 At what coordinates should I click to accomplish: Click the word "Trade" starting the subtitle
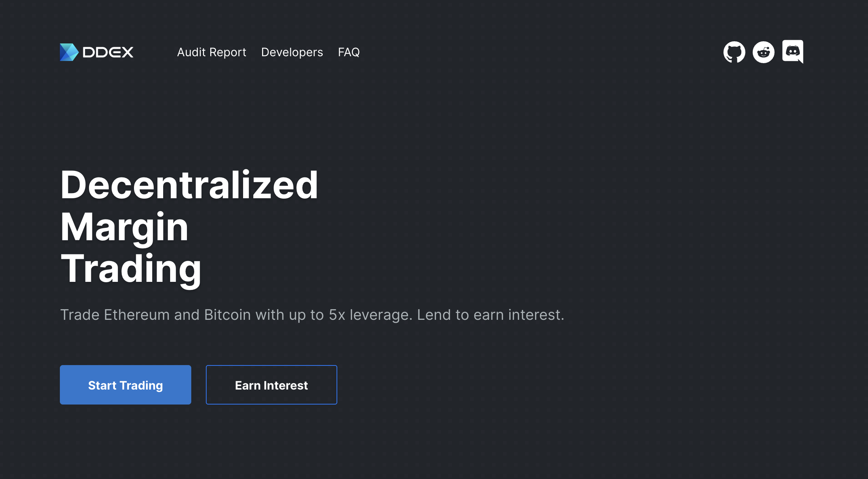[x=80, y=315]
